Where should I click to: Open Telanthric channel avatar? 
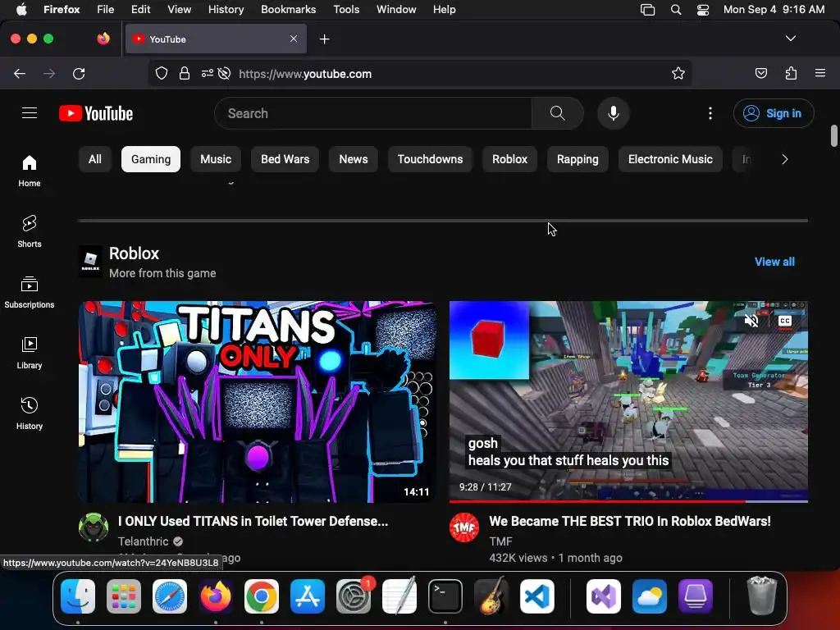coord(94,527)
